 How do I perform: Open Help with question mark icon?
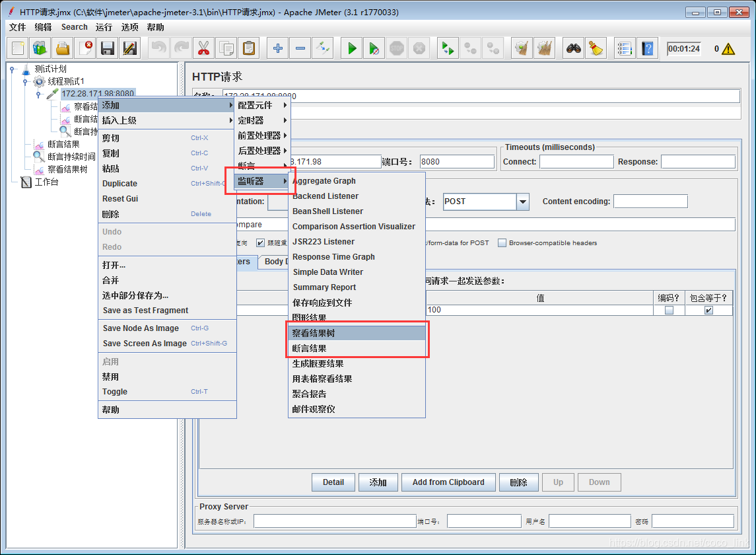[648, 48]
